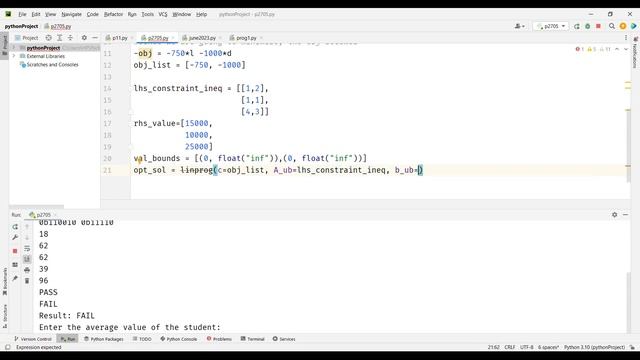The image size is (640, 360).
Task: Toggle Project side tool window stripe
Action: point(5,46)
